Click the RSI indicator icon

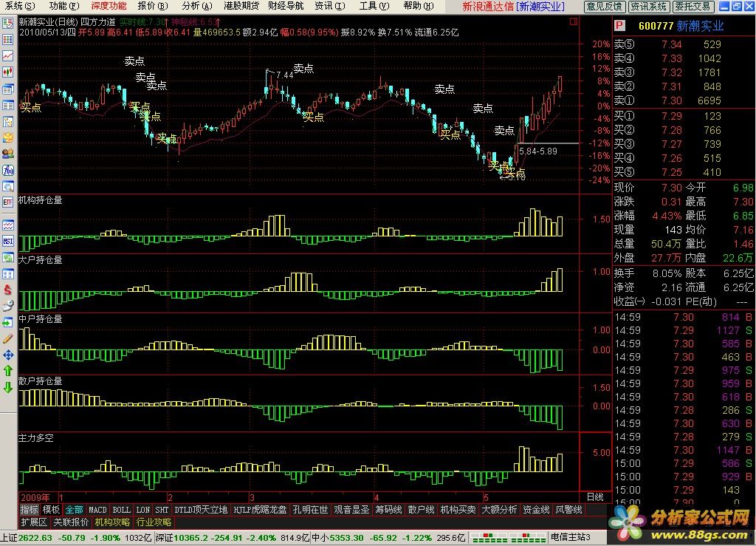(7, 241)
